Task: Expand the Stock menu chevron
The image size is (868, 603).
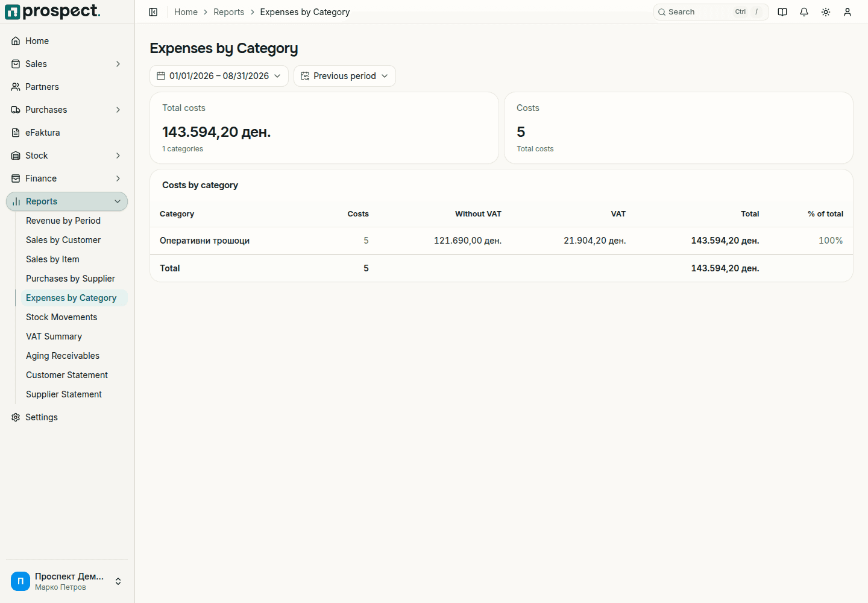Action: [x=118, y=156]
